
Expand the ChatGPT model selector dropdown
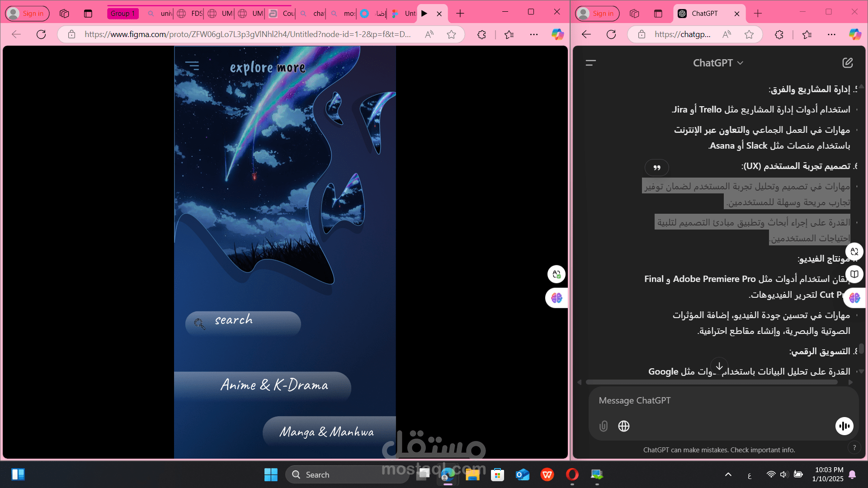718,63
